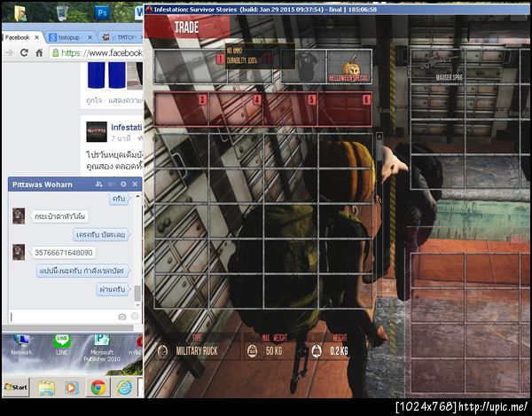Screen dimensions: 532x416
Task: Close the Facebook browser tab
Action: point(36,37)
